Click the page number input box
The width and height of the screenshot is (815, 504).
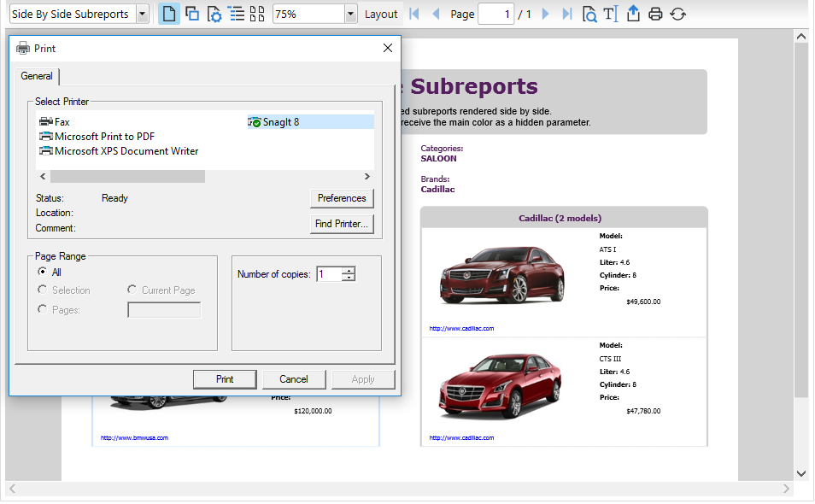(x=495, y=14)
